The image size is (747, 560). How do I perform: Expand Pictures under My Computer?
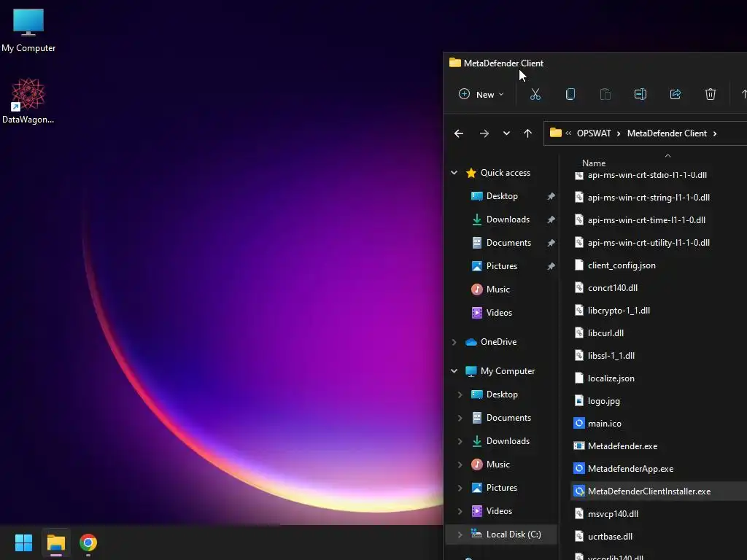click(460, 488)
